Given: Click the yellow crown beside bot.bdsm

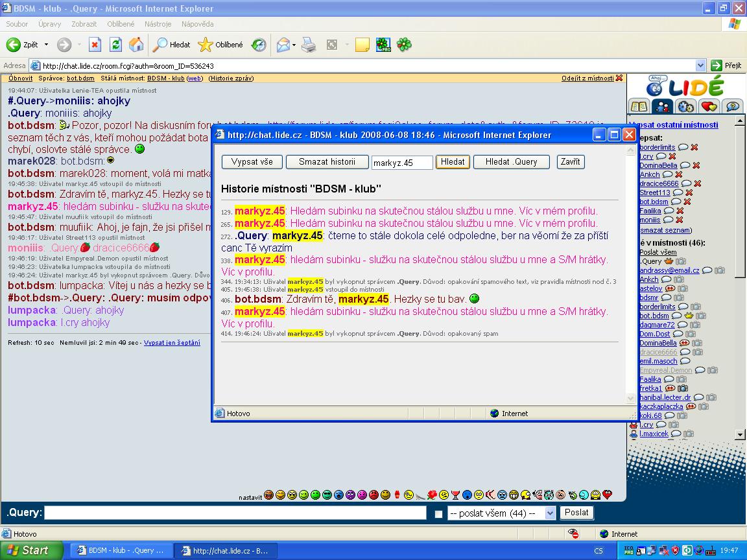Looking at the screenshot, I should [x=688, y=315].
